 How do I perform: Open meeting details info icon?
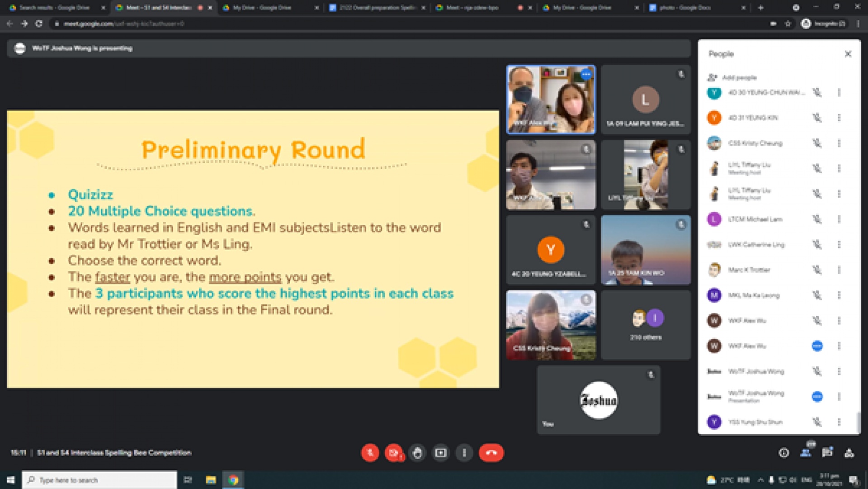click(x=784, y=453)
